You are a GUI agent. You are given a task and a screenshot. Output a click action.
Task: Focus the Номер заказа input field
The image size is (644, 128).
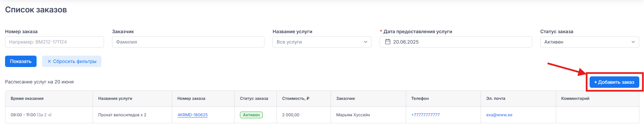pyautogui.click(x=54, y=42)
